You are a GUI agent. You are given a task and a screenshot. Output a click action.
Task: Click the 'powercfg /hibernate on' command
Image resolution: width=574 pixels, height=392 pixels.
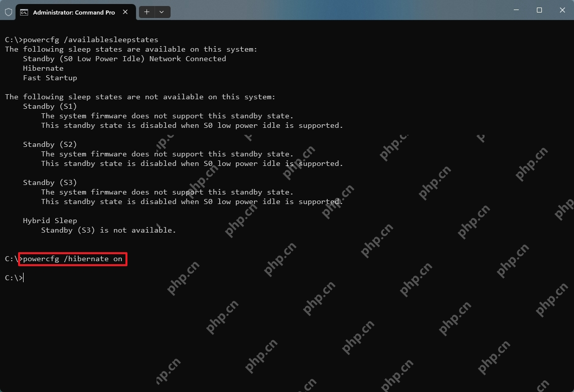(72, 259)
